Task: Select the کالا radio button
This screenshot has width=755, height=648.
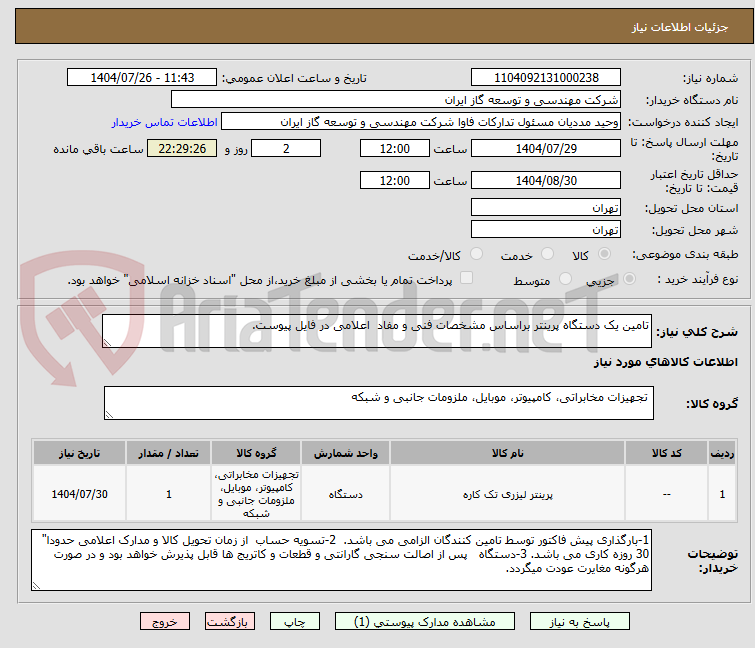Action: click(604, 255)
